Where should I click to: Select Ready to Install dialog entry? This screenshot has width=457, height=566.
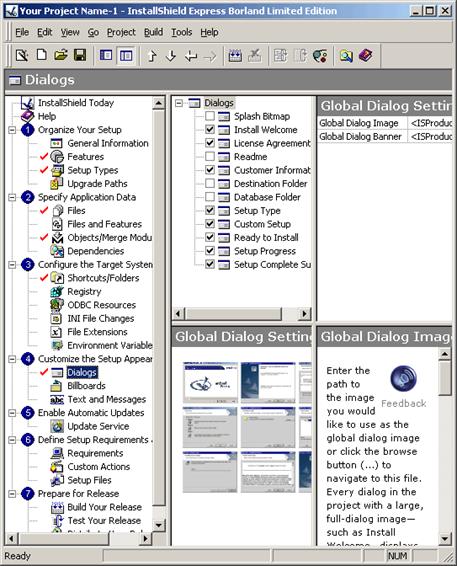tap(266, 238)
